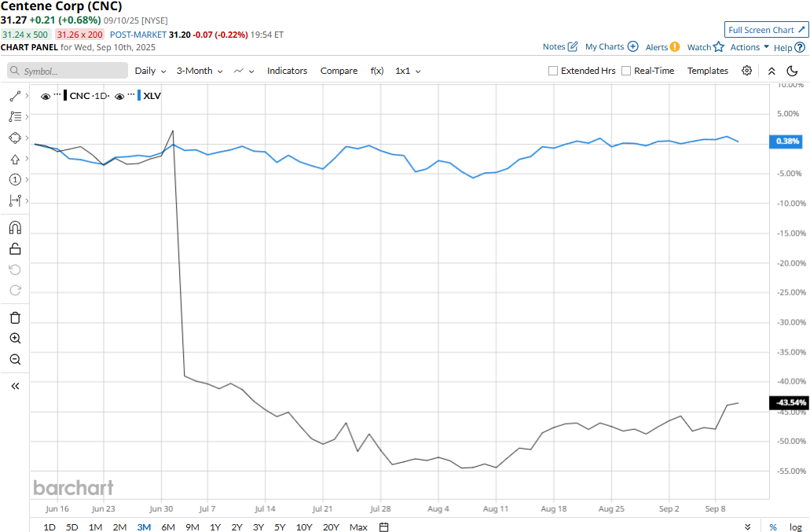Switch to the 20Y time range
The height and width of the screenshot is (532, 810).
point(331,526)
